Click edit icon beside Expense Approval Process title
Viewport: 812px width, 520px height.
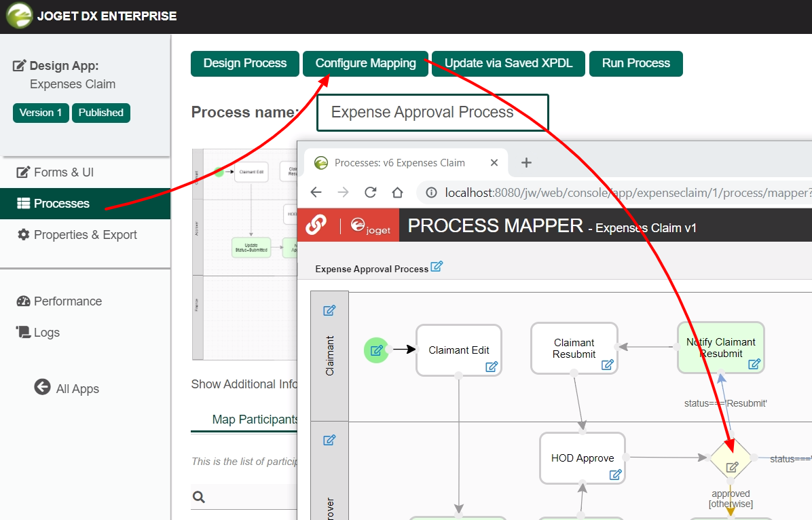coord(437,266)
